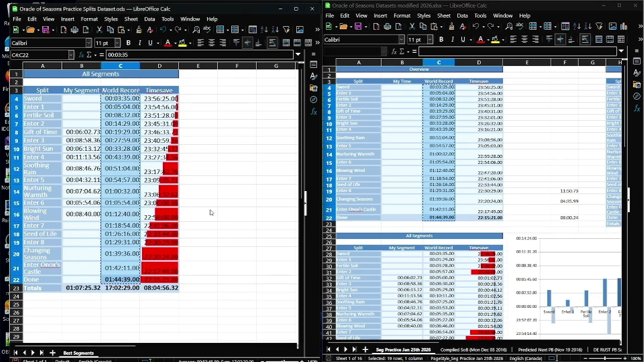Click Print icon in right Calc window

pos(387,27)
